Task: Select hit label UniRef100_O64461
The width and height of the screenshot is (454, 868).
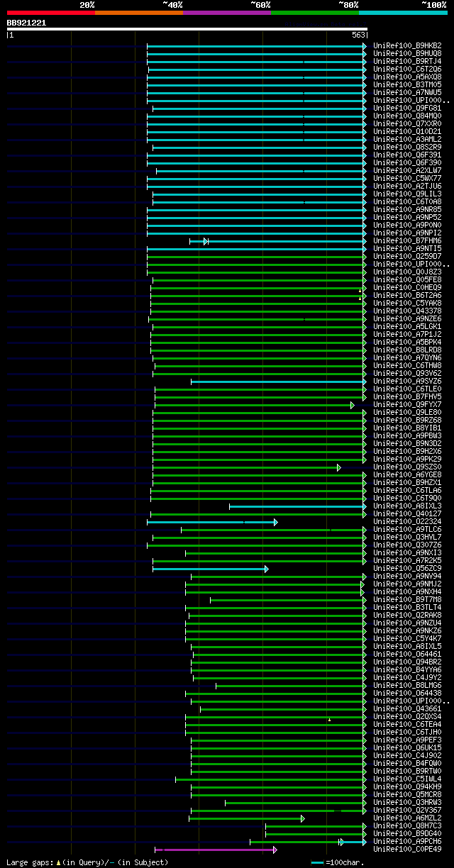Action: [x=408, y=655]
